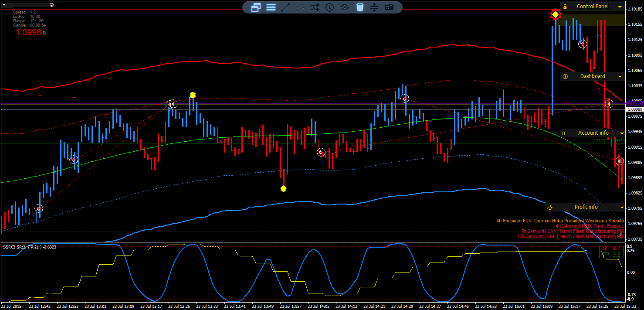Click the refresh icon on Profit info panel
This screenshot has height=310, width=644.
click(x=550, y=207)
